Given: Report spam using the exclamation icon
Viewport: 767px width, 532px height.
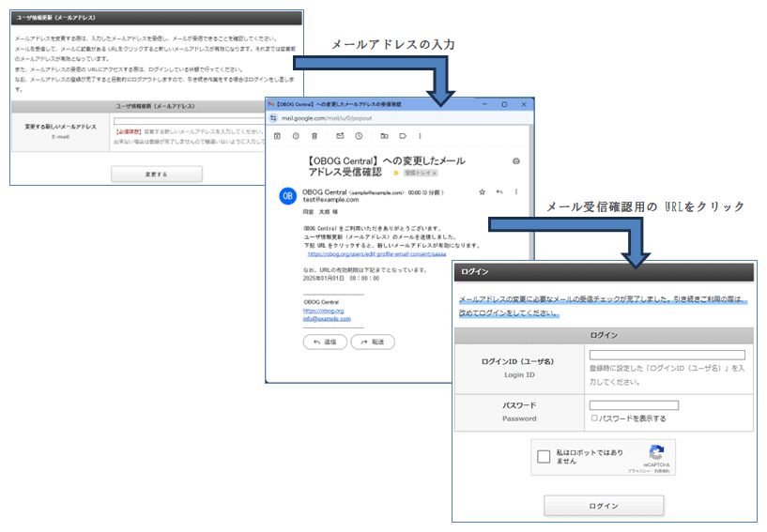Looking at the screenshot, I should click(296, 136).
